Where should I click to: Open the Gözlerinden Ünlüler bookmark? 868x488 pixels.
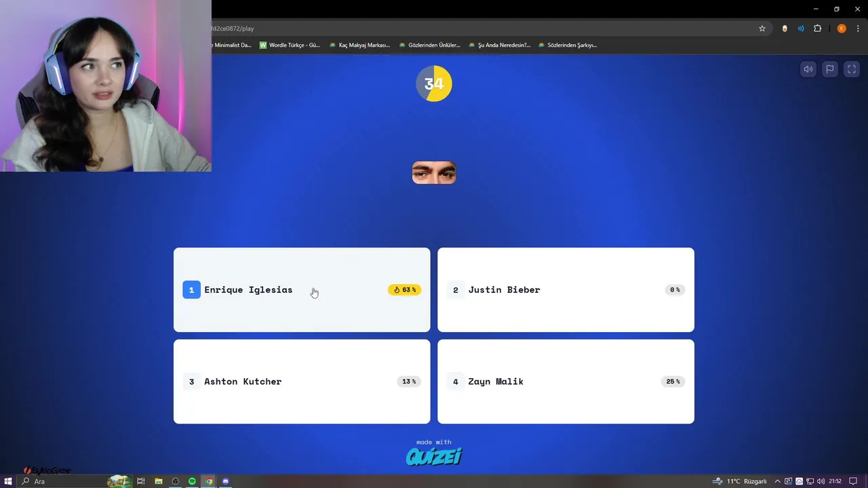(429, 45)
